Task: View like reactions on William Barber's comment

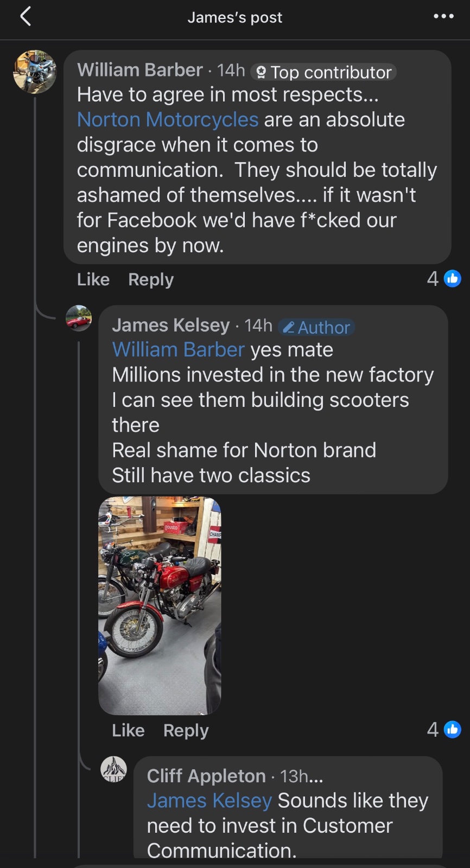Action: [444, 279]
